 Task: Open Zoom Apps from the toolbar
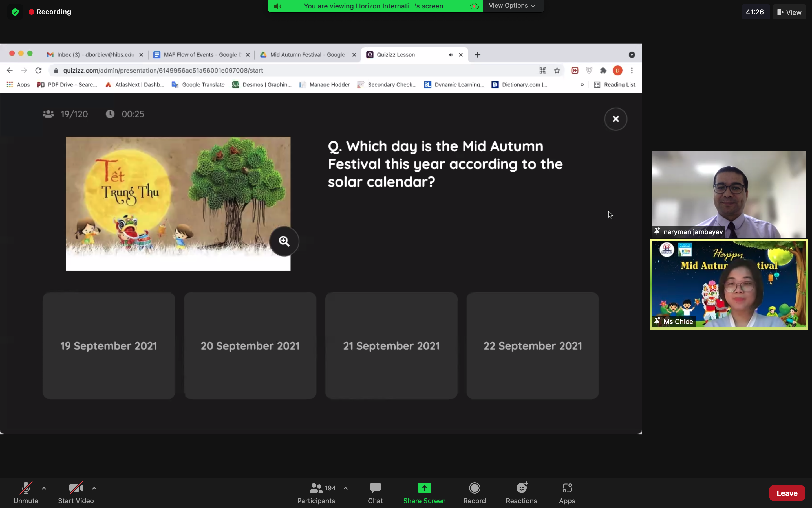tap(567, 492)
